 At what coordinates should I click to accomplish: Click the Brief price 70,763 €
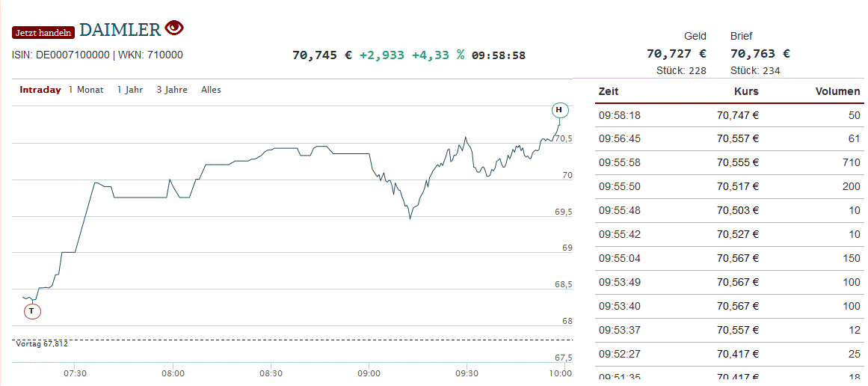pyautogui.click(x=760, y=54)
